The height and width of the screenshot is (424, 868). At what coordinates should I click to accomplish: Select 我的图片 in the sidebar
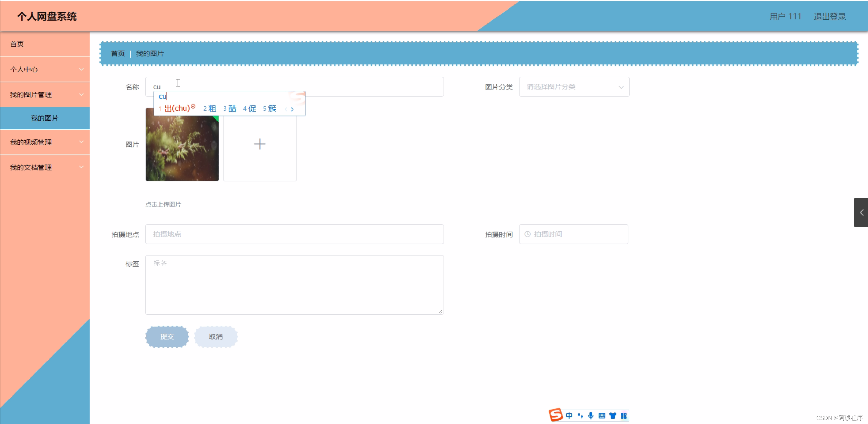(x=45, y=118)
